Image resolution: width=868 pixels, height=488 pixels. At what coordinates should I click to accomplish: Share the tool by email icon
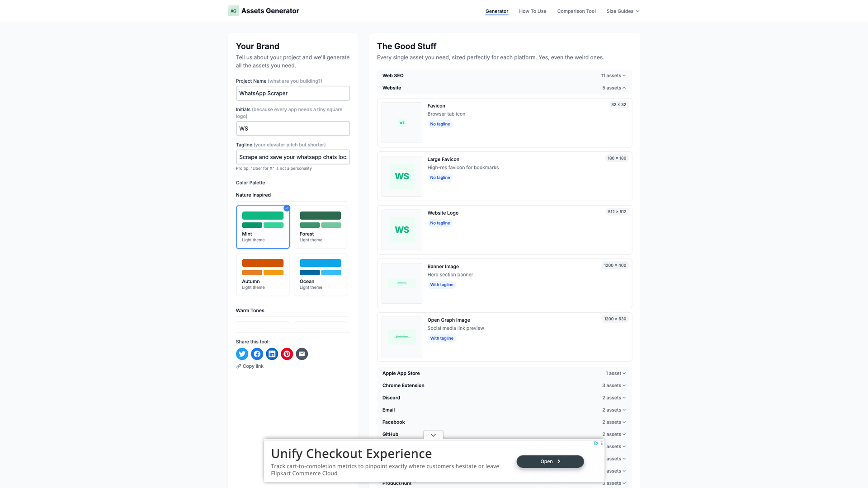click(302, 354)
